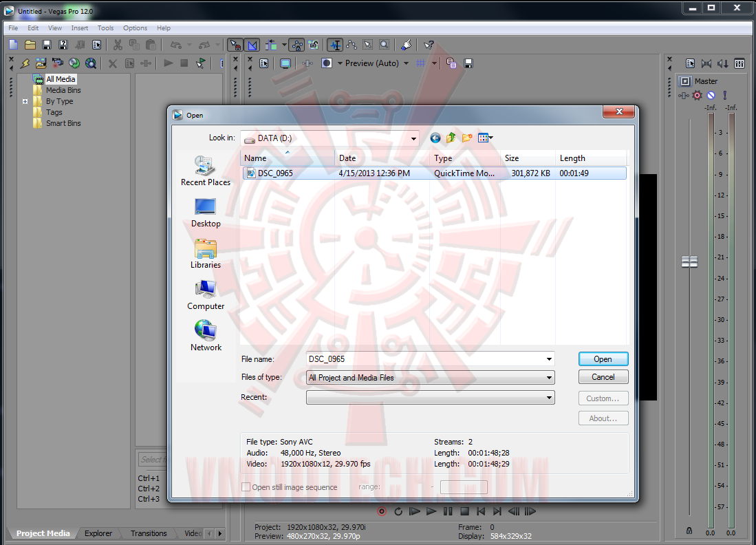
Task: Open the Insert menu
Action: [80, 28]
